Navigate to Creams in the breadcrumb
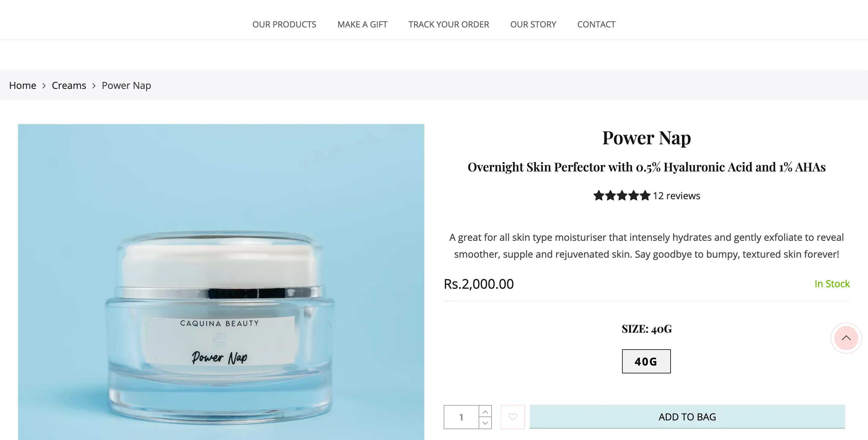This screenshot has height=440, width=868. [69, 85]
